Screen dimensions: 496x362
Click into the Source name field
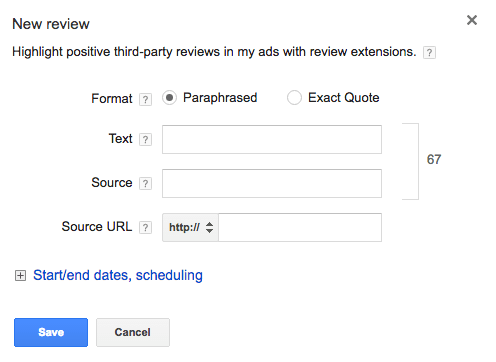272,183
